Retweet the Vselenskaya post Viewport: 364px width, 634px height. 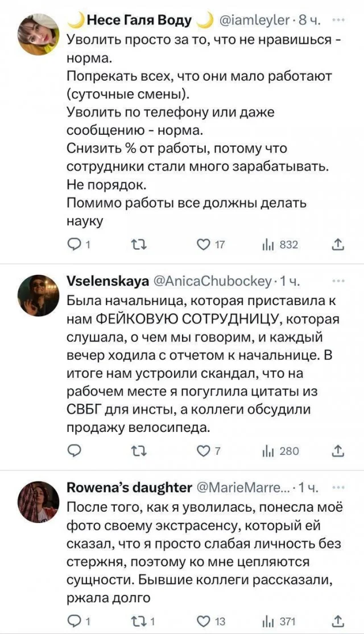138,451
